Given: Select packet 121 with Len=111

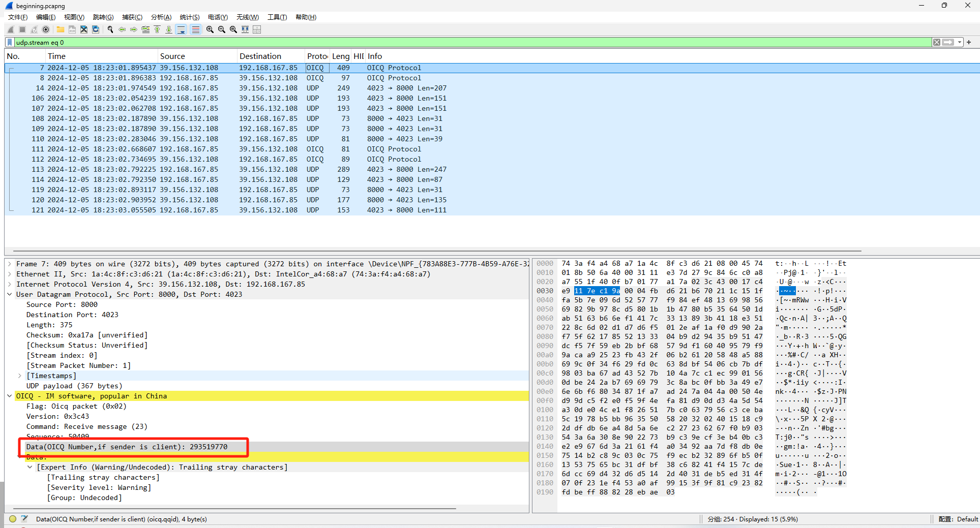Looking at the screenshot, I should (x=492, y=210).
